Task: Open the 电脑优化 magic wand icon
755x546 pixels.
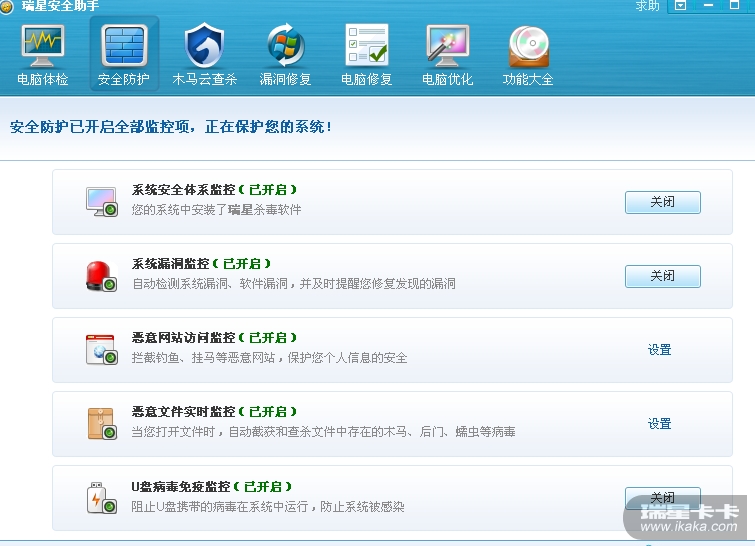Action: [448, 46]
